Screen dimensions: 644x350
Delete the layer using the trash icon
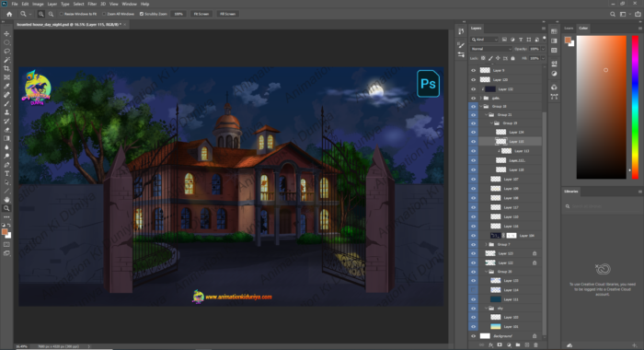(x=535, y=345)
